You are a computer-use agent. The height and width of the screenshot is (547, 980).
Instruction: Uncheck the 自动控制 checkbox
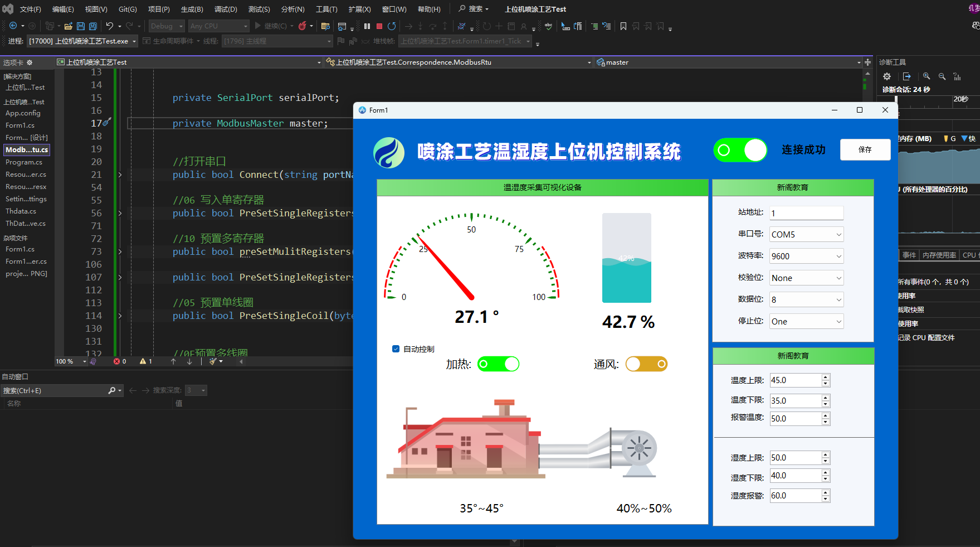point(396,349)
